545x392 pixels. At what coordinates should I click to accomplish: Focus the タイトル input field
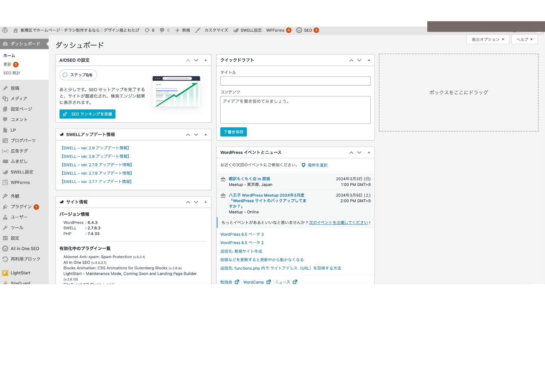pos(295,81)
